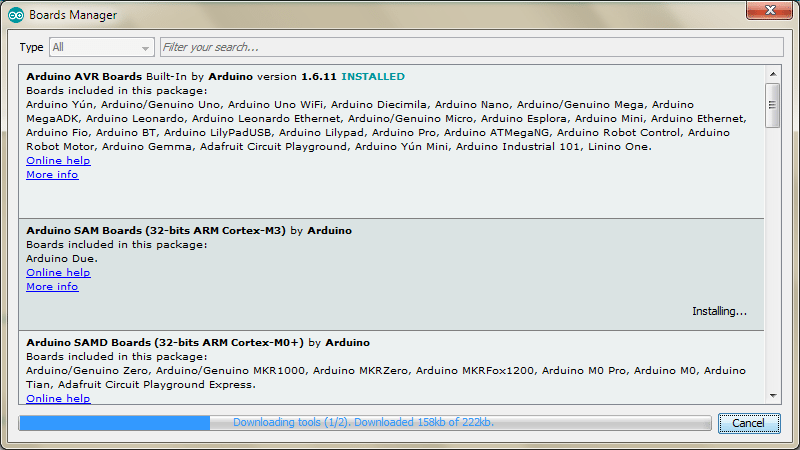Click the INSTALLED label on AVR Boards
Image resolution: width=800 pixels, height=450 pixels.
click(372, 76)
